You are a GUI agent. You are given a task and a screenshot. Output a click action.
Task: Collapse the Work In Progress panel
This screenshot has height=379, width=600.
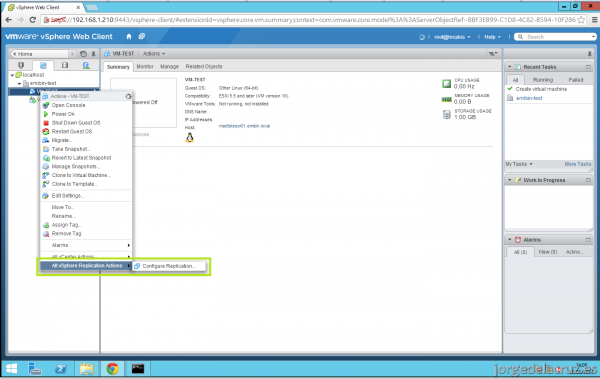[x=510, y=180]
